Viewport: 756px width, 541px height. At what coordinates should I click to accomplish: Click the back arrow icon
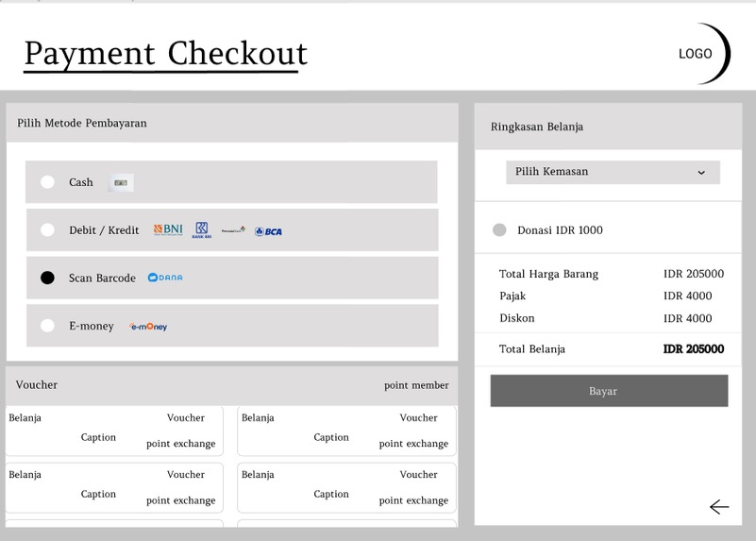click(719, 507)
